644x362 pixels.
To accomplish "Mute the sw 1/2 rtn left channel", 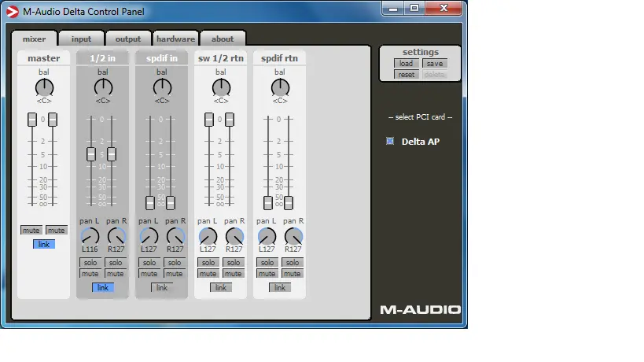I will click(x=208, y=274).
